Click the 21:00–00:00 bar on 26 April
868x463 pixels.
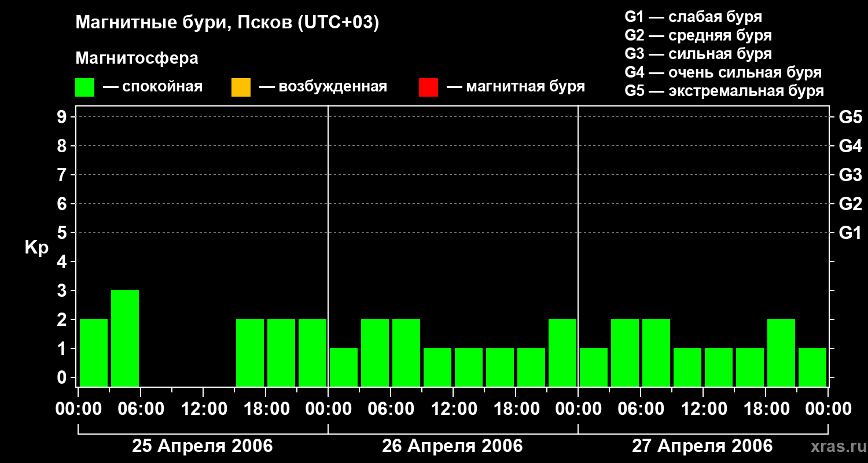562,352
